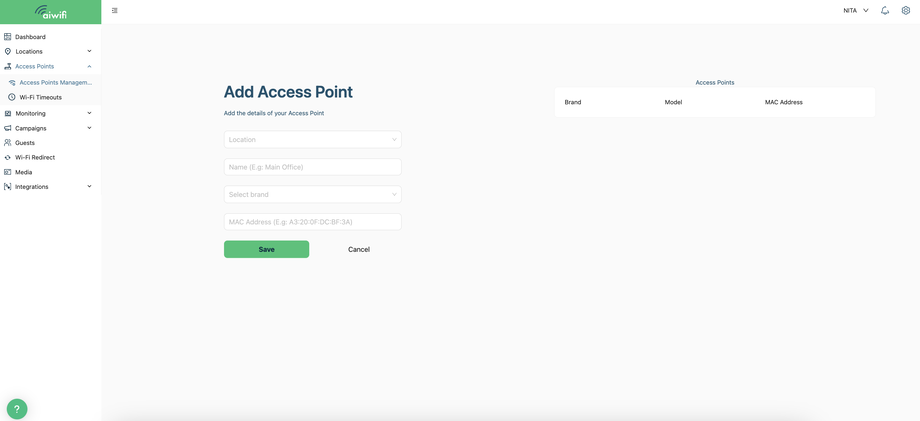Image resolution: width=920 pixels, height=421 pixels.
Task: Expand the Campaigns menu chevron
Action: click(89, 128)
